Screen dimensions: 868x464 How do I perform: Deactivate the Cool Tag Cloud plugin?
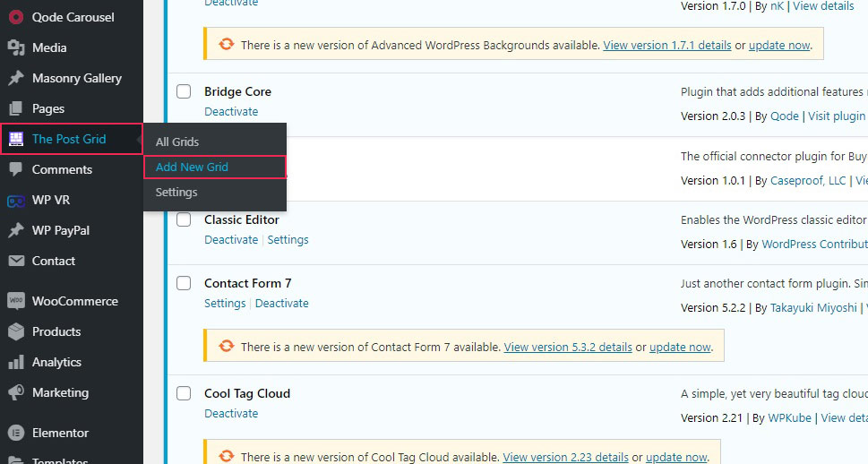[x=231, y=414]
